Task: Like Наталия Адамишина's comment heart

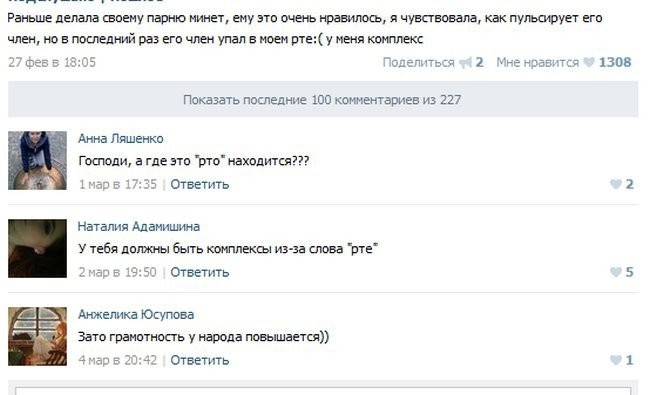Action: [x=616, y=272]
